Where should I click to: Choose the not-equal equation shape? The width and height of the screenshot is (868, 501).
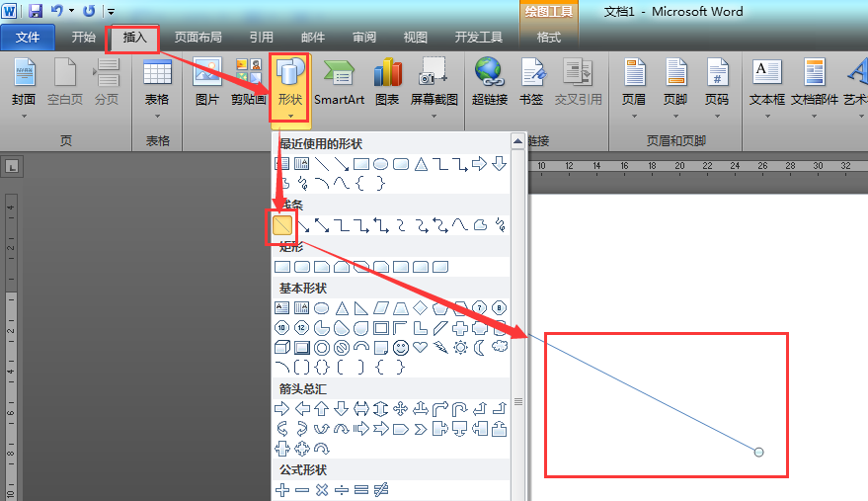381,490
